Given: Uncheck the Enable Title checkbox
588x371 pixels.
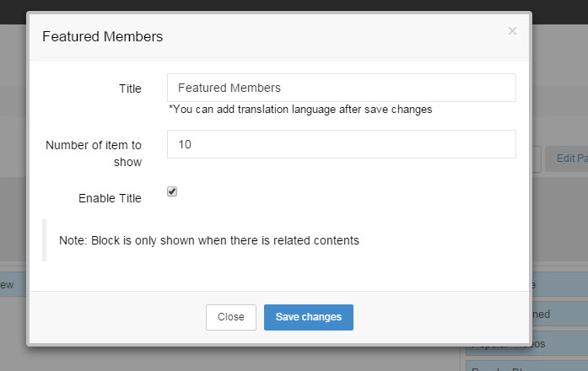Looking at the screenshot, I should [x=172, y=191].
